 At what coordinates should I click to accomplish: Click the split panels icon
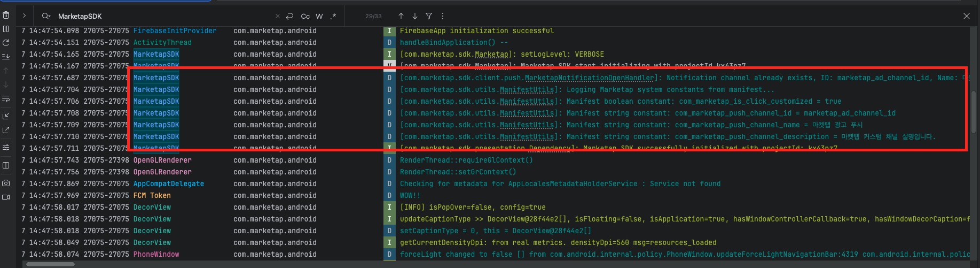pyautogui.click(x=6, y=165)
